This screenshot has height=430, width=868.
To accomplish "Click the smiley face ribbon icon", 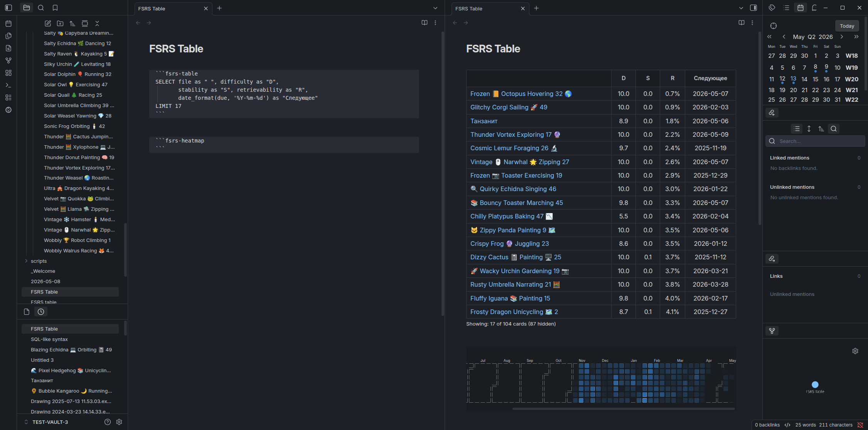I will [8, 110].
